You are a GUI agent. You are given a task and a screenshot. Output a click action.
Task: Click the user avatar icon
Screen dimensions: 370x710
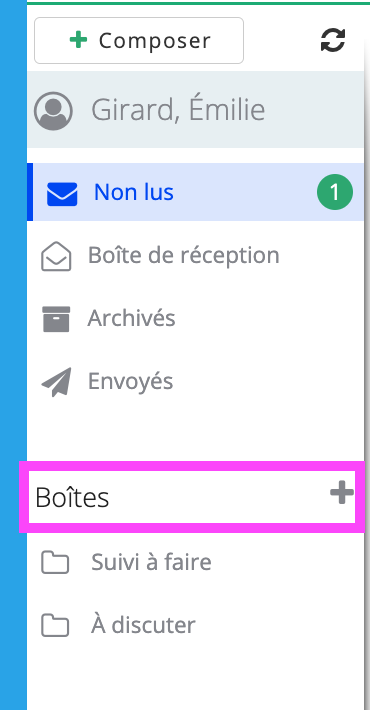coord(53,111)
